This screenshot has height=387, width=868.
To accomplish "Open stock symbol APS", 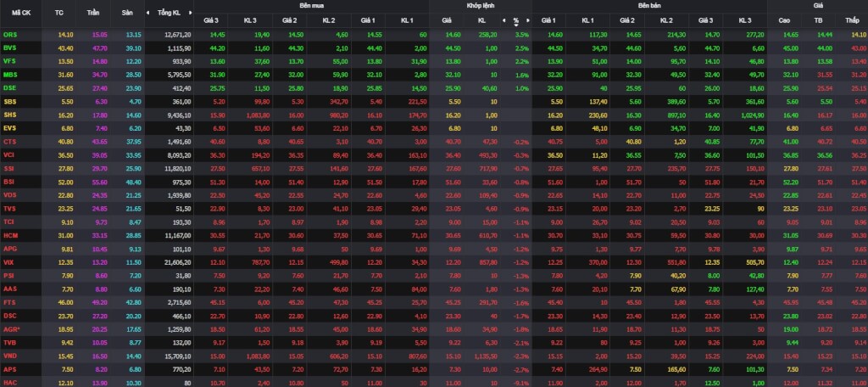I will 10,368.
